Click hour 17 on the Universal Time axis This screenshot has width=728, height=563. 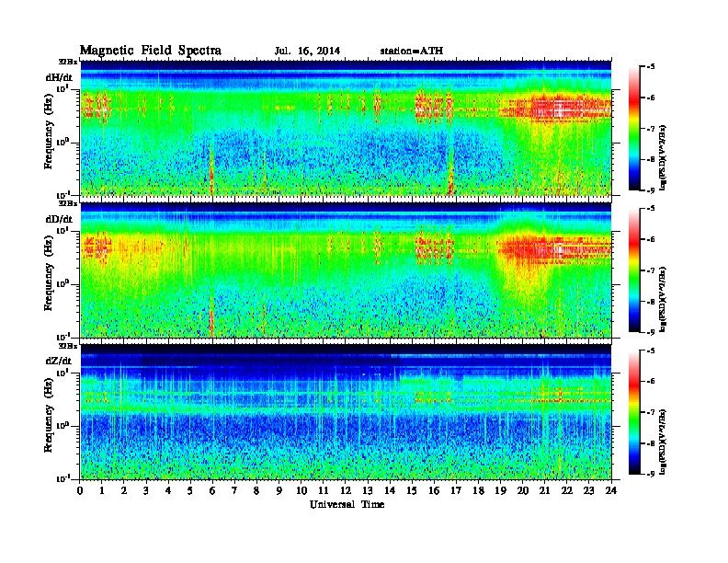[456, 491]
